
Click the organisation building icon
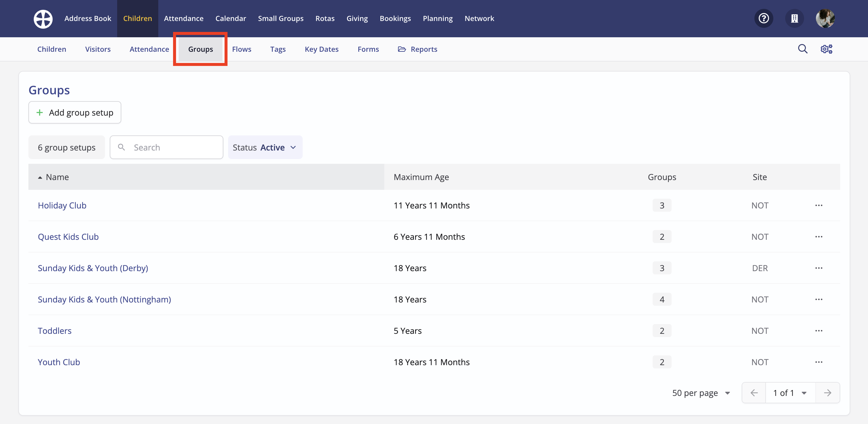(x=795, y=18)
